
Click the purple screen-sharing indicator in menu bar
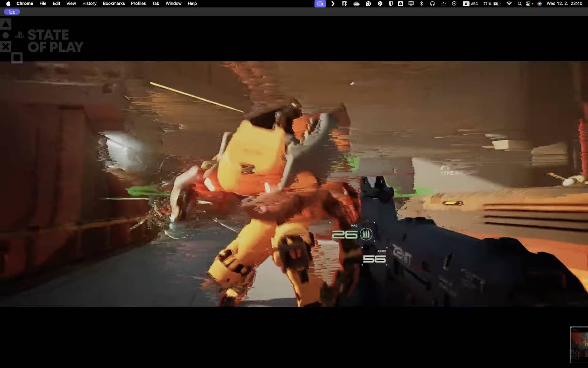click(320, 4)
